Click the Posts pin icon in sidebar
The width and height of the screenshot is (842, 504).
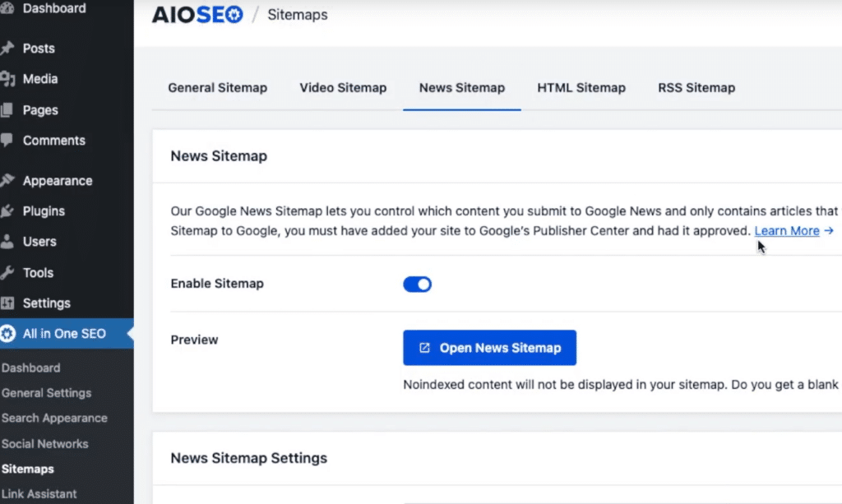tap(7, 49)
